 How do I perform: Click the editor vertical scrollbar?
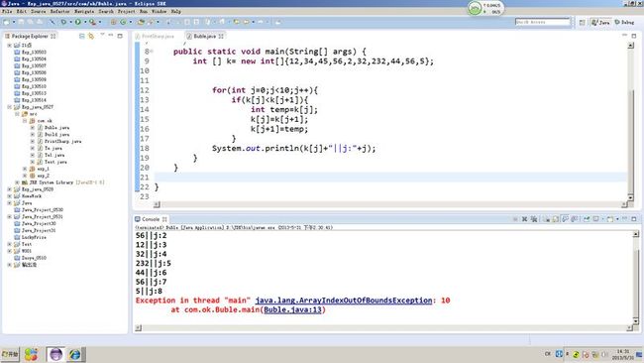[x=630, y=121]
